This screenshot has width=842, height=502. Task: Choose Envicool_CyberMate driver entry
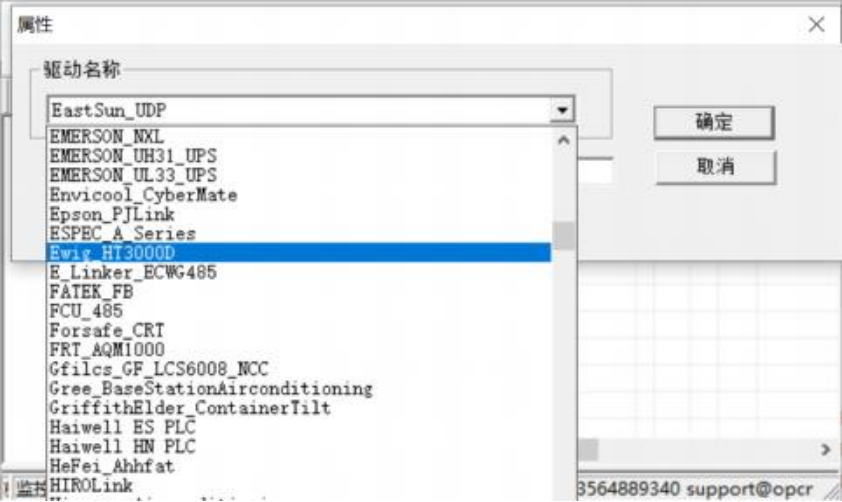click(299, 194)
